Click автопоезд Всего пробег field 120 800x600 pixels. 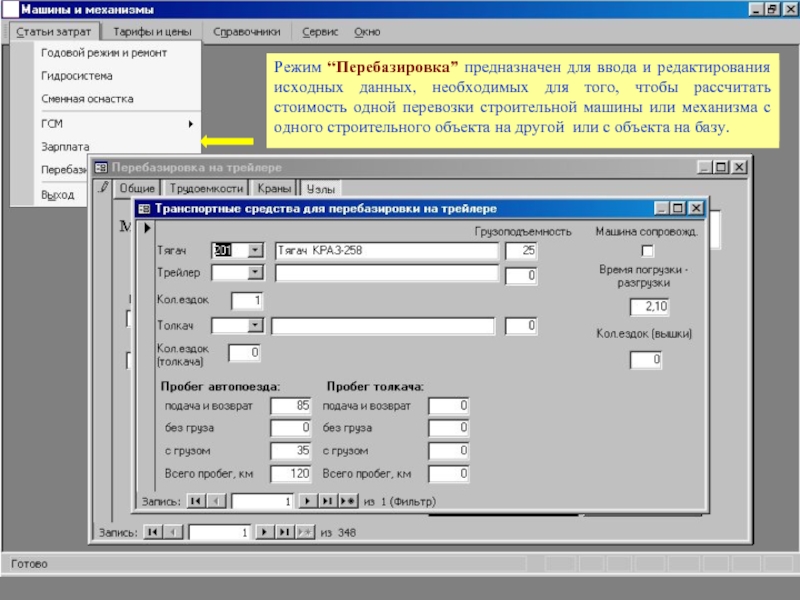pos(290,474)
